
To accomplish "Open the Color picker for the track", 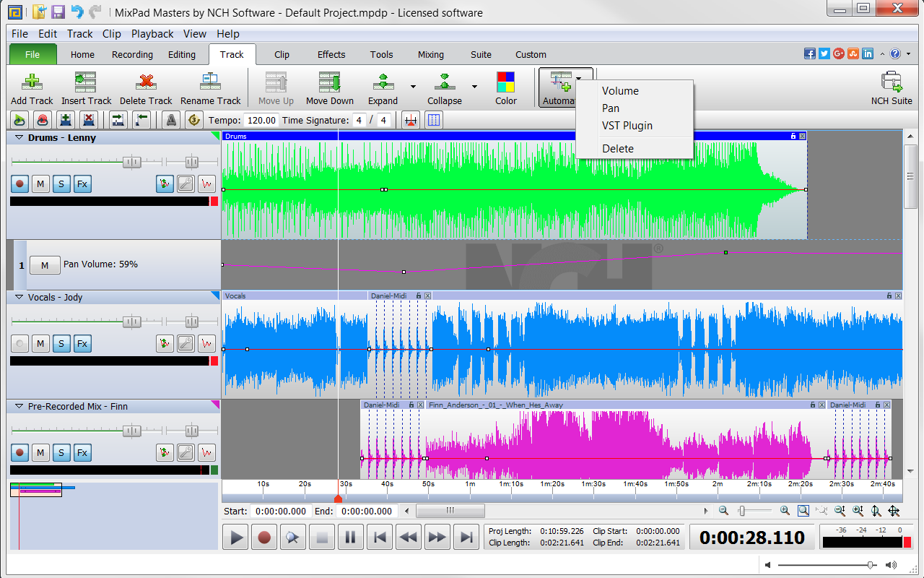I will click(x=505, y=87).
